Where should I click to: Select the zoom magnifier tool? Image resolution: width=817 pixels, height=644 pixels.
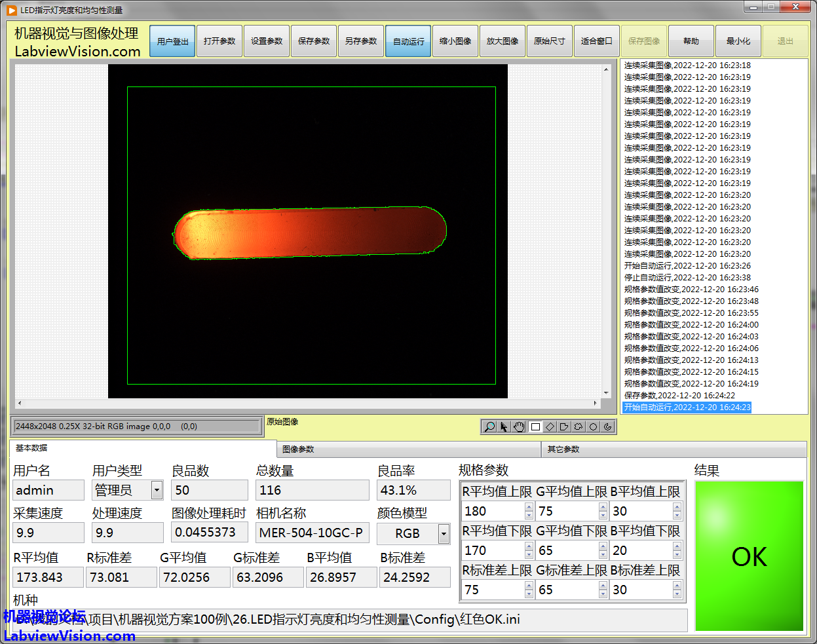[x=489, y=426]
